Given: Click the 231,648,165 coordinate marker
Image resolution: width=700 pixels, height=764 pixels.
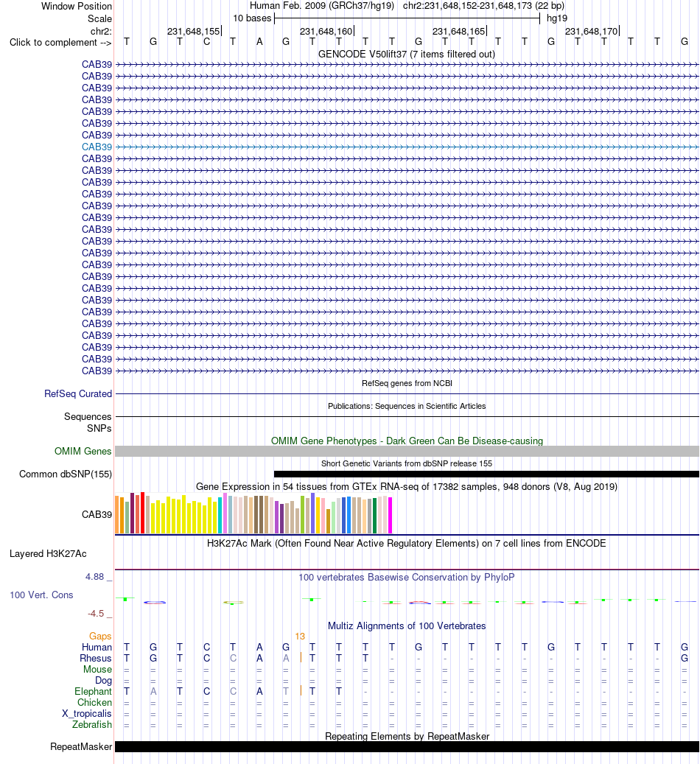Looking at the screenshot, I should 459,31.
